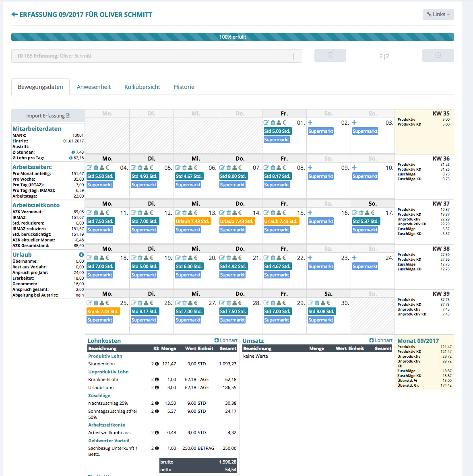Expand the ID 165 Erfassung selector with plus
The height and width of the screenshot is (476, 473).
pyautogui.click(x=293, y=57)
